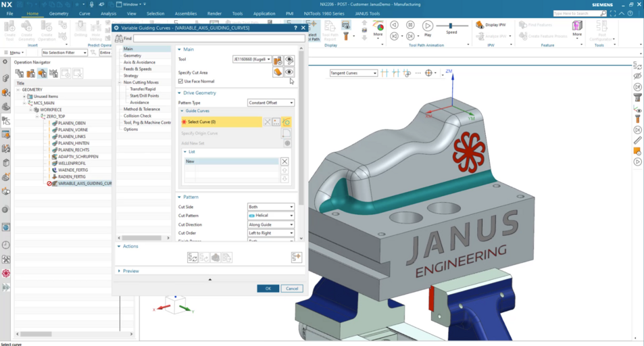
Task: Click Edit/Display Tool eye-wrench icon
Action: point(289,60)
